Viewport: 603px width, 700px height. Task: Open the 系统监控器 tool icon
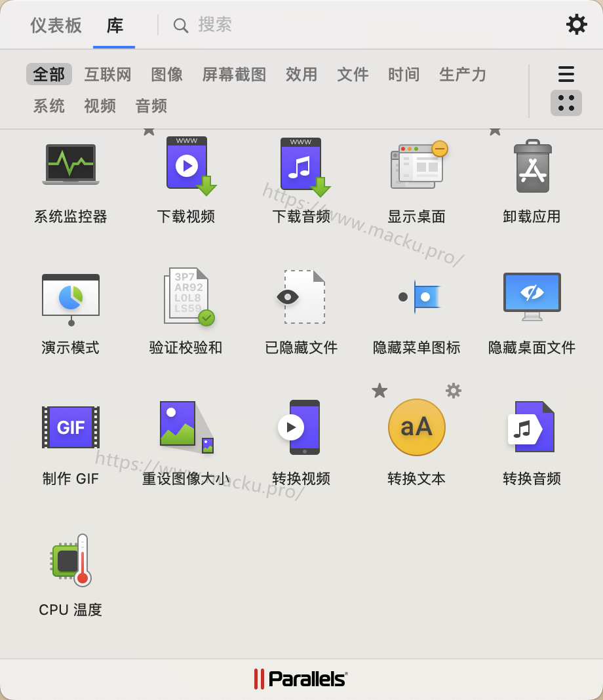(71, 165)
